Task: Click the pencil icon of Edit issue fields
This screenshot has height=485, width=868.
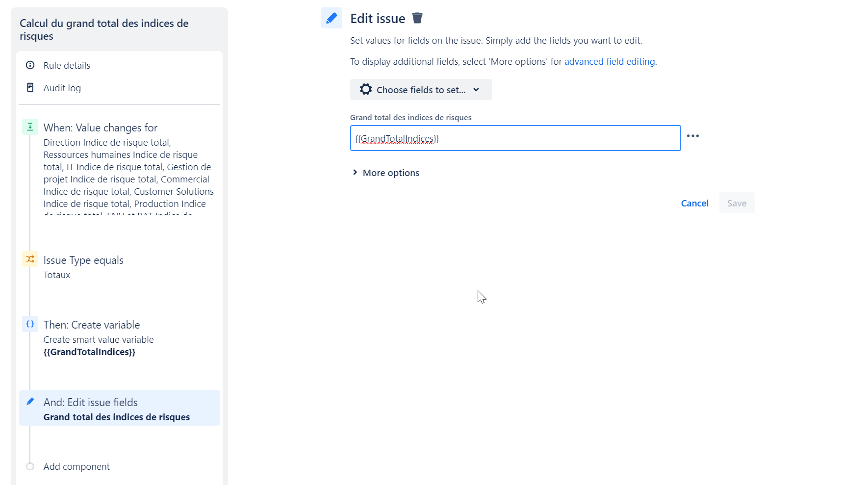Action: pyautogui.click(x=30, y=402)
